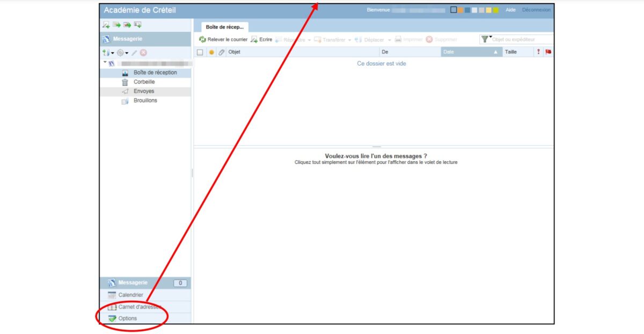Click the red flag column icon

click(548, 52)
